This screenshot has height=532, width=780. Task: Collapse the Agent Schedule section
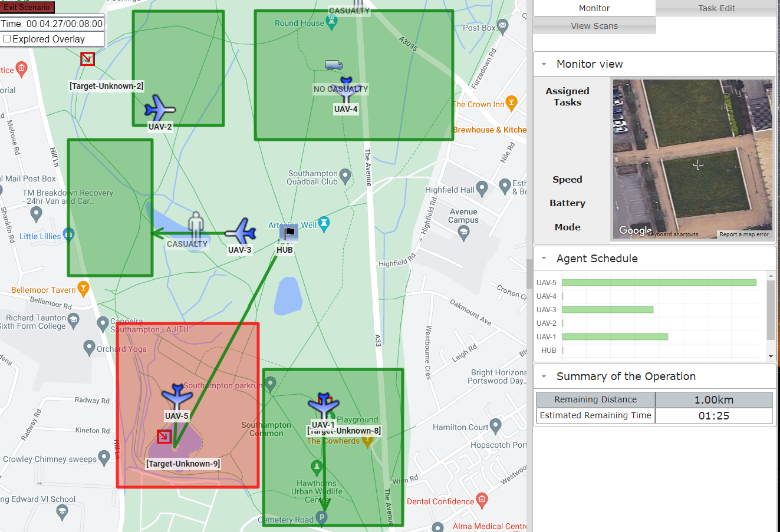(x=544, y=259)
